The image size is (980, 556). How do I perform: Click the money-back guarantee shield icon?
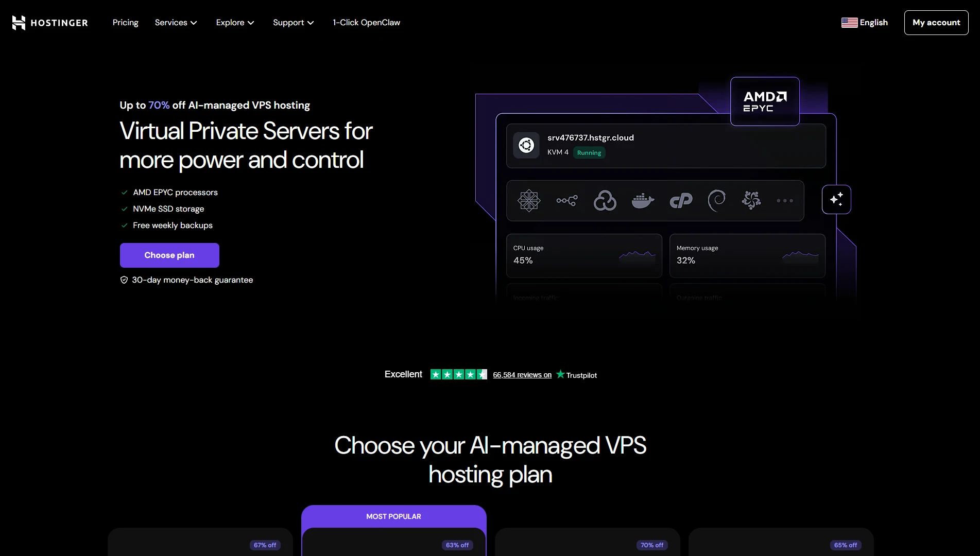124,280
